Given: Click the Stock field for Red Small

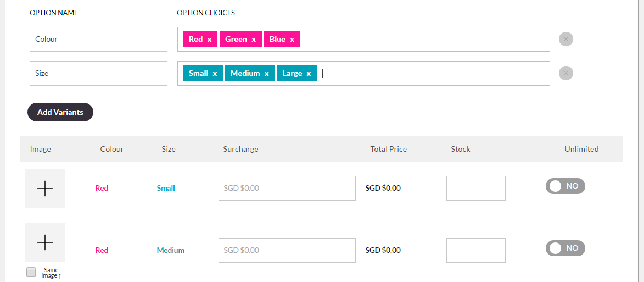Looking at the screenshot, I should [475, 189].
